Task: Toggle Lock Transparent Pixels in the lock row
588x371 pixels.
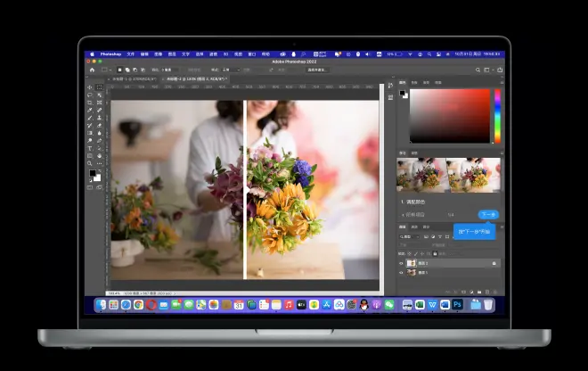Action: [410, 254]
